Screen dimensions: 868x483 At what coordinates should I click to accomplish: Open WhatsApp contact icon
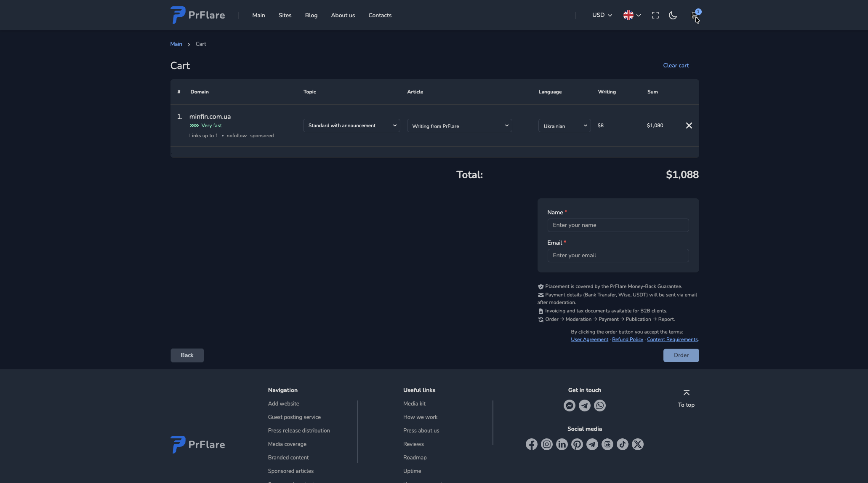click(599, 406)
